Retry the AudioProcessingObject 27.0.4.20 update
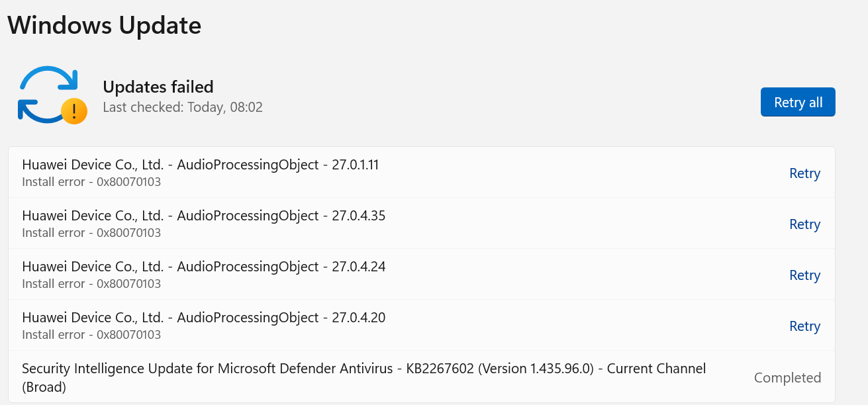Viewport: 868px width, 405px height. (804, 326)
